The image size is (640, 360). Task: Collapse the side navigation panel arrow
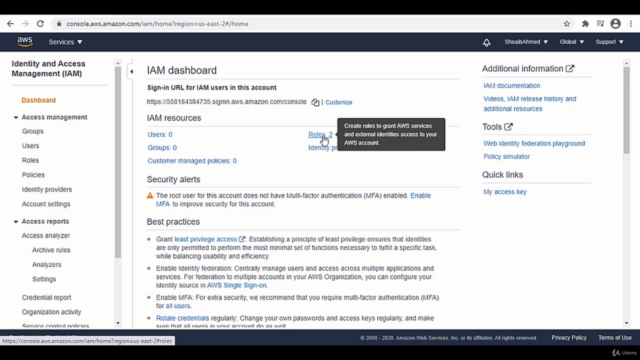click(x=131, y=72)
